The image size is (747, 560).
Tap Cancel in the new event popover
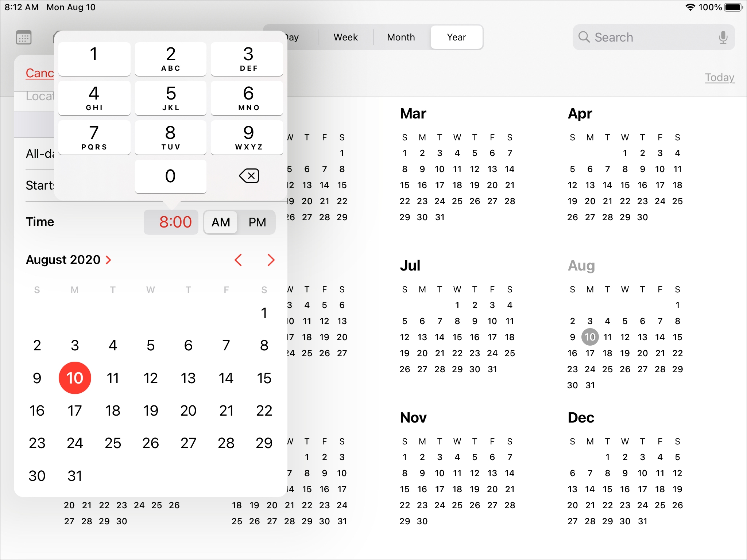click(40, 73)
